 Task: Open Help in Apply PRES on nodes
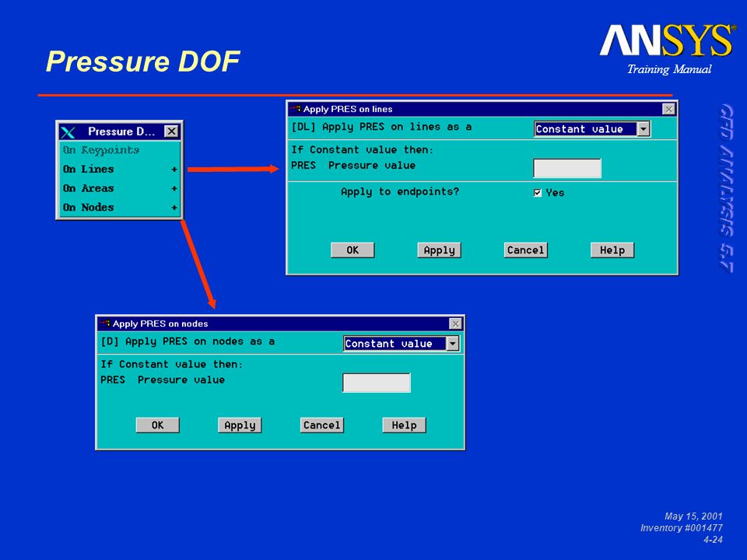coord(404,425)
